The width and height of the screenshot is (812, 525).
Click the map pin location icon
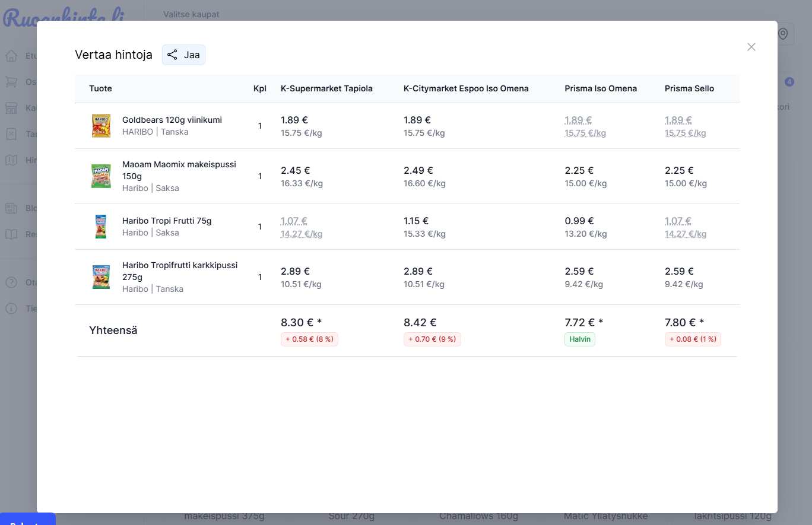click(x=782, y=34)
